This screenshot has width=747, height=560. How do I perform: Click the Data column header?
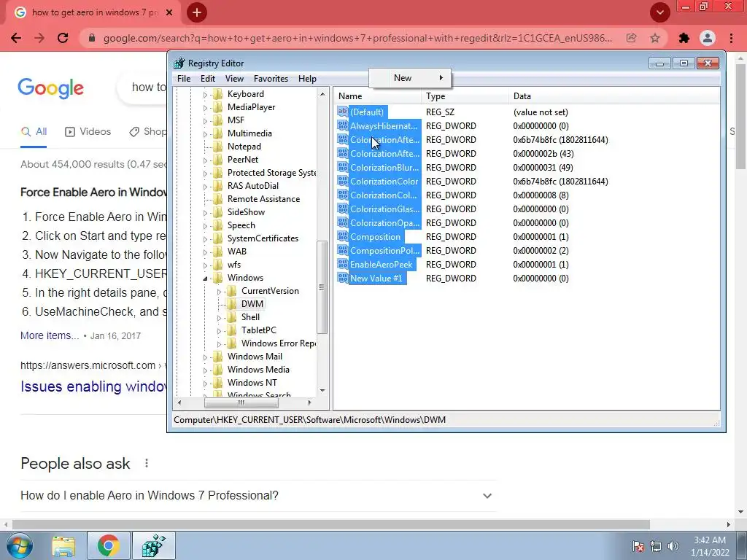click(614, 96)
